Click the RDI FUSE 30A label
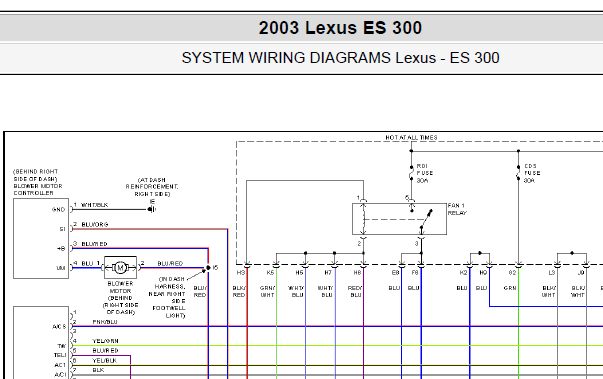This screenshot has width=603, height=379. tap(425, 173)
